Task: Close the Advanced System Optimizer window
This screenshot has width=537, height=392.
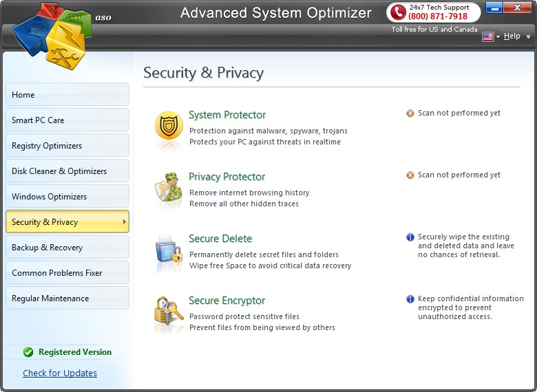Action: coord(517,8)
